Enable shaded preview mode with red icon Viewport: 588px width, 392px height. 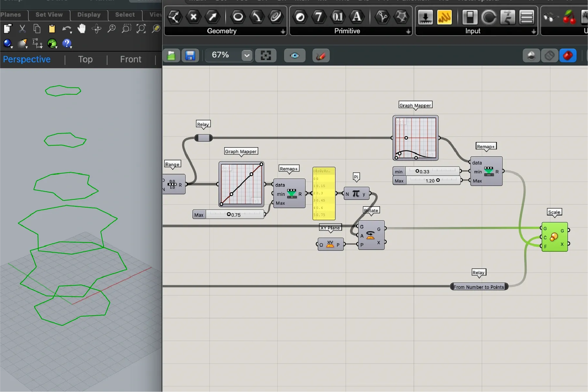(x=568, y=55)
